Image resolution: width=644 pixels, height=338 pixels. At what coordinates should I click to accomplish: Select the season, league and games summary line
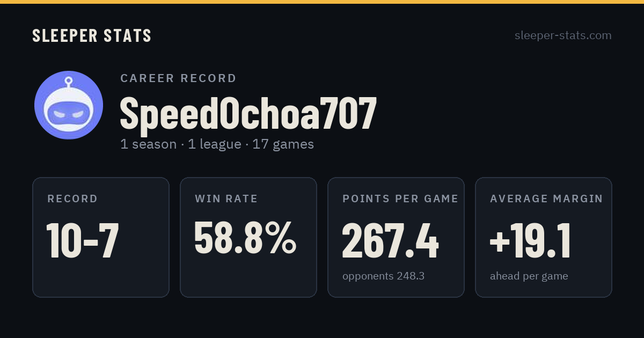[217, 144]
